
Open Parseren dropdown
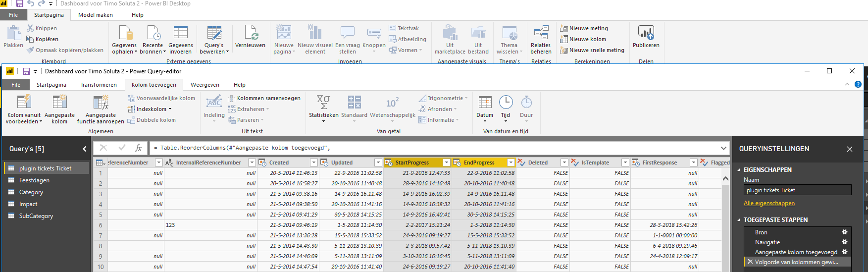(x=246, y=120)
